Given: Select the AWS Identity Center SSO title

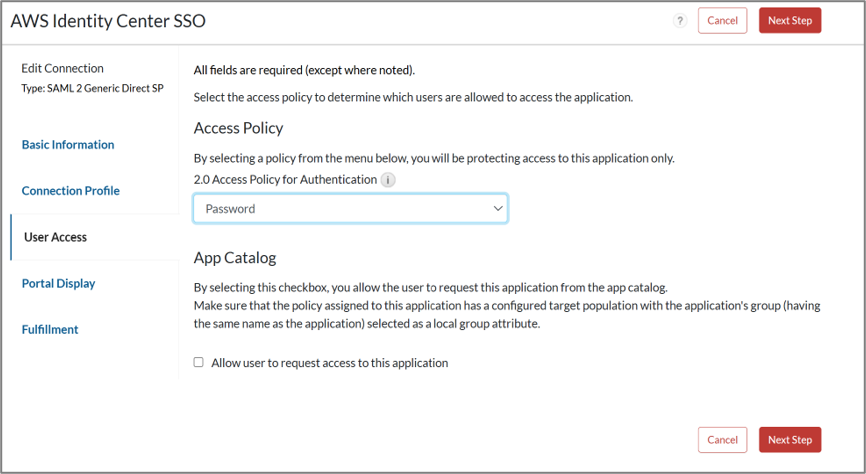Looking at the screenshot, I should point(108,21).
